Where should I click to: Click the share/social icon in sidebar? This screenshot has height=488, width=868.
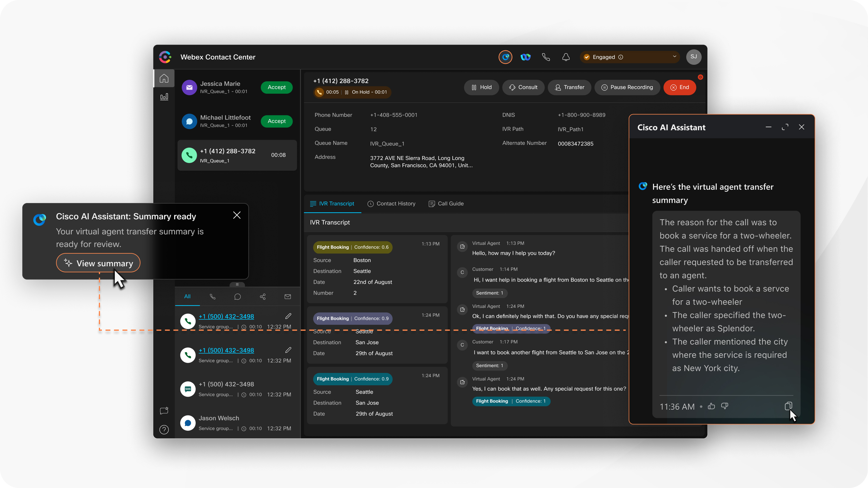coord(262,296)
